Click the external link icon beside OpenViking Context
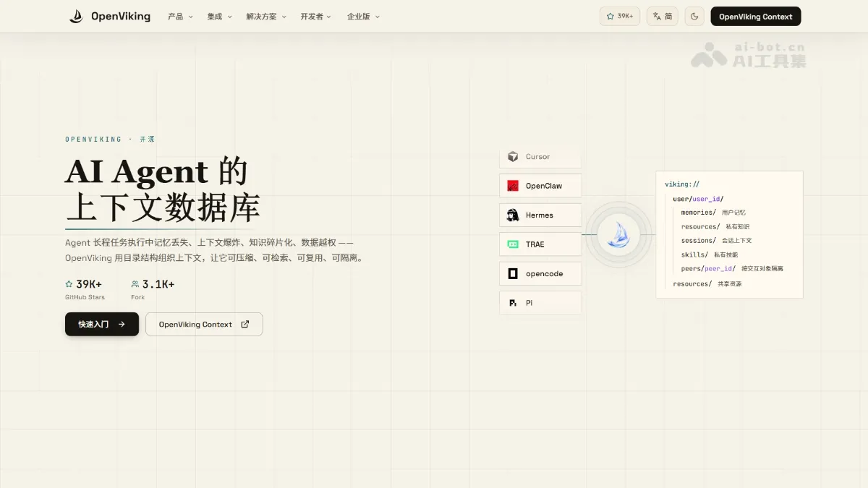The width and height of the screenshot is (868, 488). [245, 324]
